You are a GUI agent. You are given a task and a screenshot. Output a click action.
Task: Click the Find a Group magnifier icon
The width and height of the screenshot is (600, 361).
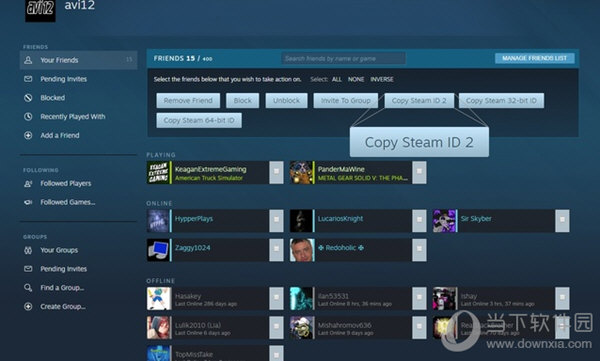point(28,287)
